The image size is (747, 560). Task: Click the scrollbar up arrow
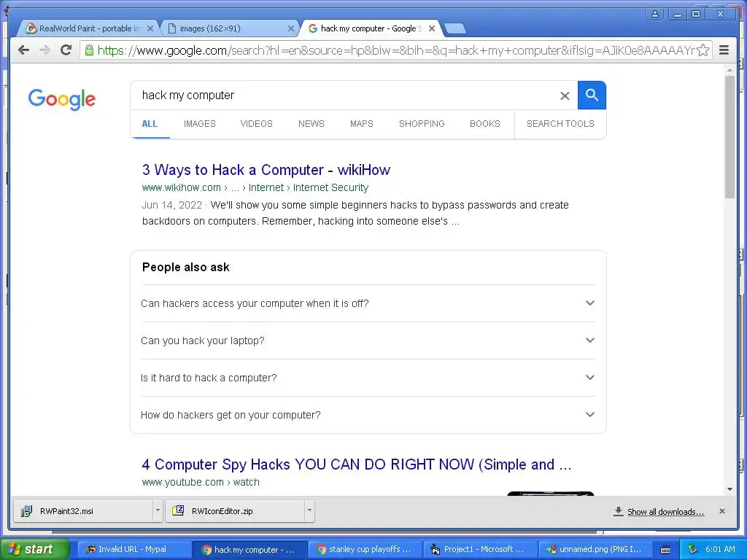(729, 70)
